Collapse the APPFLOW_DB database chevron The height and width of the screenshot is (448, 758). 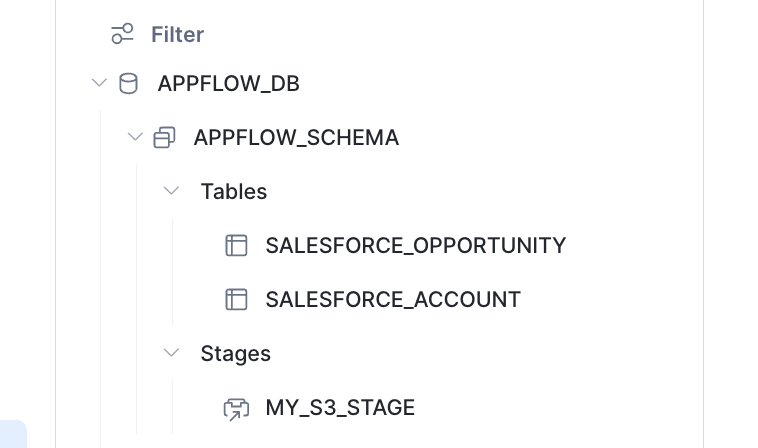(99, 83)
